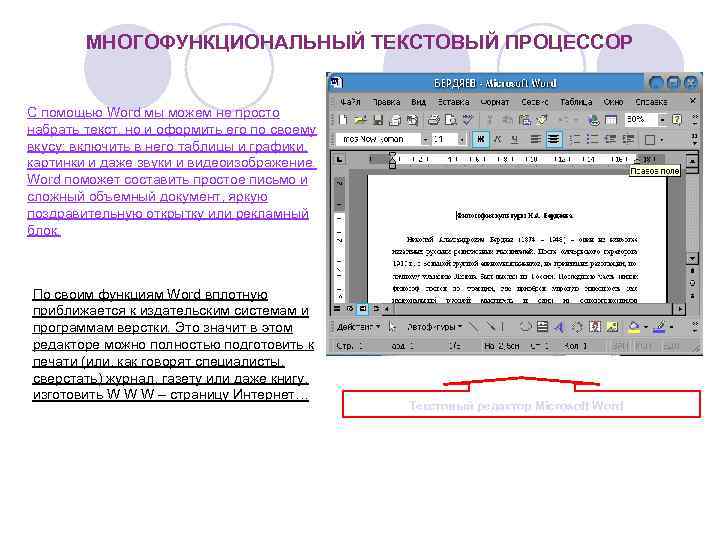
Task: Open the Вид menu
Action: (x=418, y=102)
